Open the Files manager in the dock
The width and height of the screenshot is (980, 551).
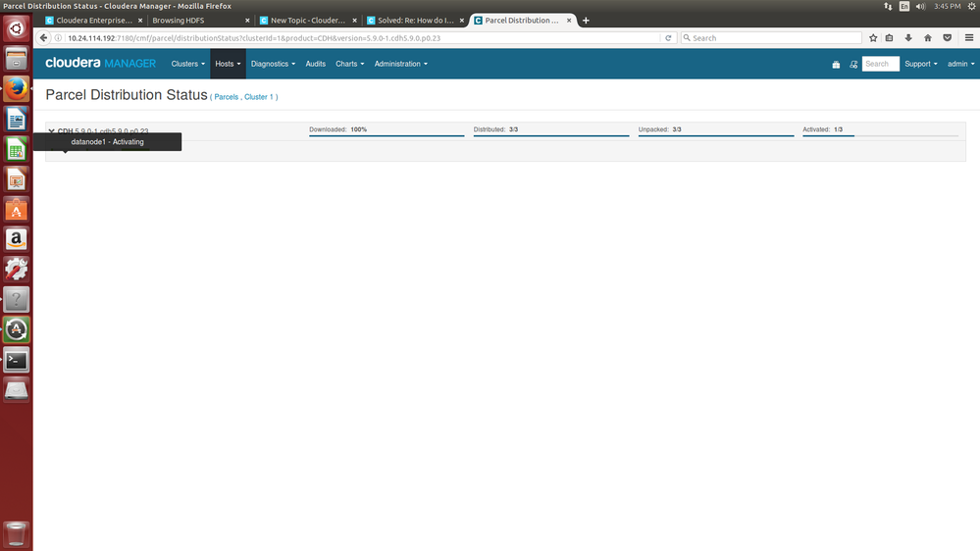[17, 59]
